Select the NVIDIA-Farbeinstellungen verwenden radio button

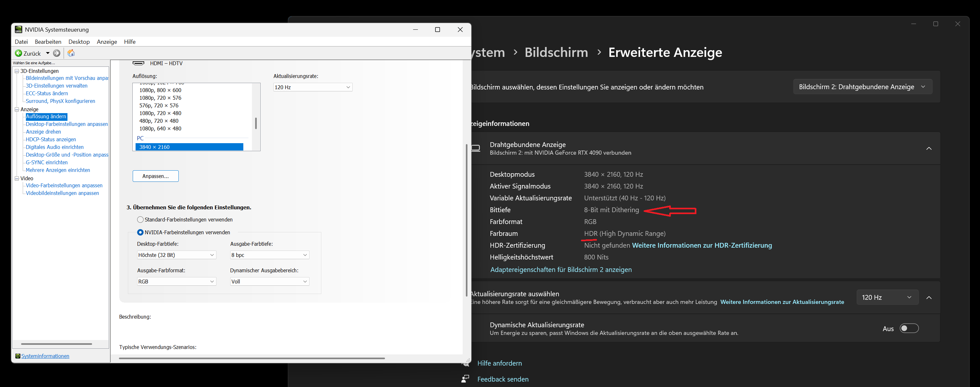click(x=140, y=232)
